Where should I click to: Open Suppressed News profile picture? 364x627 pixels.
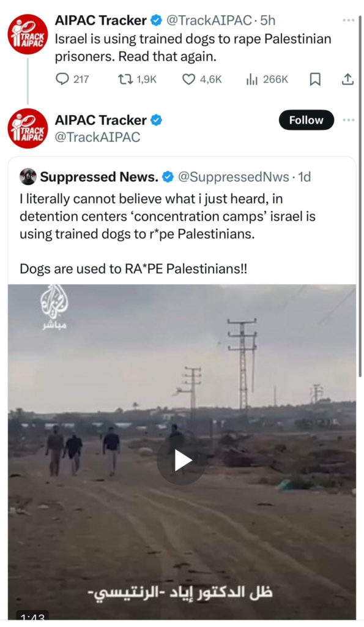(x=28, y=176)
